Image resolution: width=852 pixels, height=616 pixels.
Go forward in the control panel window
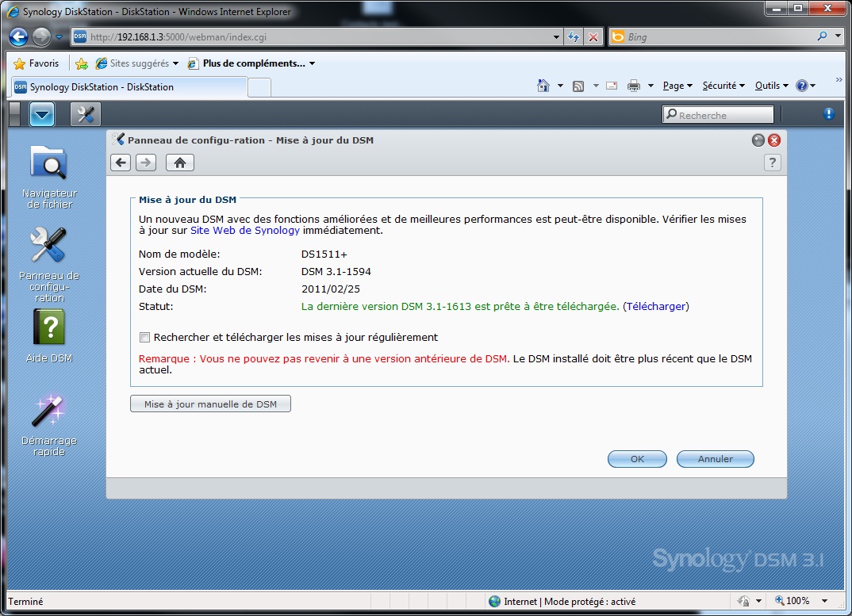146,163
